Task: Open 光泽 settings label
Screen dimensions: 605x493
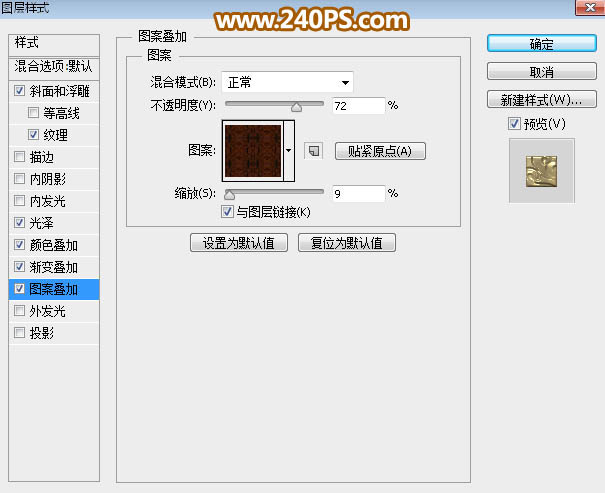Action: pos(41,223)
